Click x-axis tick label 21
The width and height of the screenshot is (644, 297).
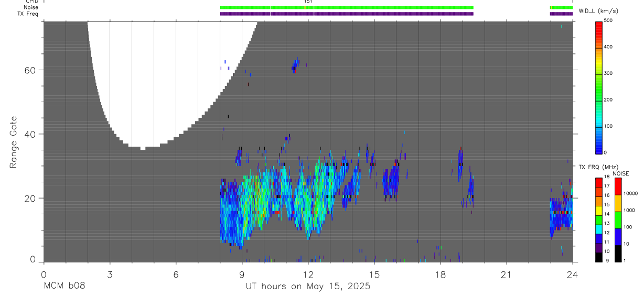pos(507,274)
